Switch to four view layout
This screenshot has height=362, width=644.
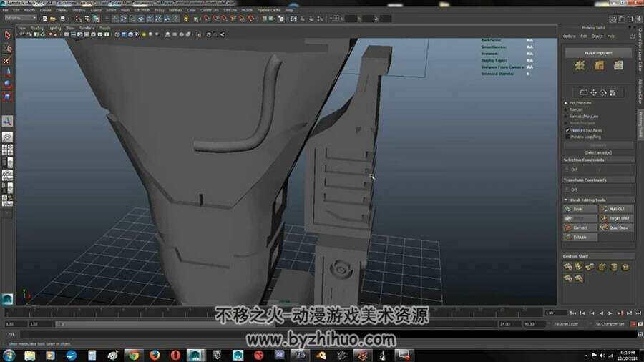click(7, 150)
